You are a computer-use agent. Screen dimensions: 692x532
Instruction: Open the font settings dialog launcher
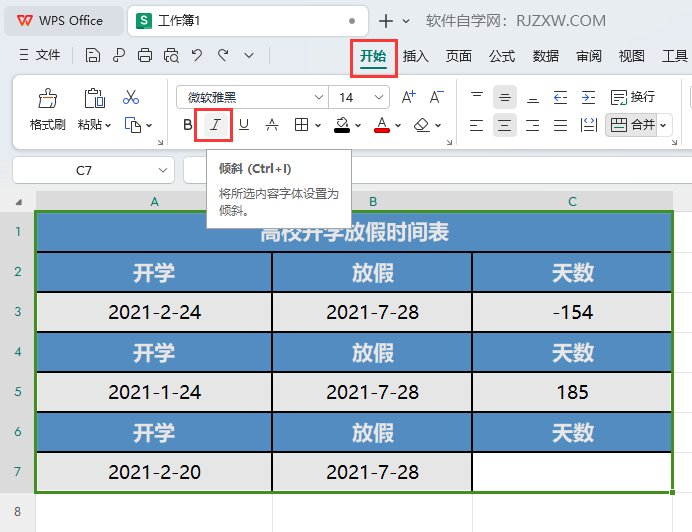tap(449, 142)
